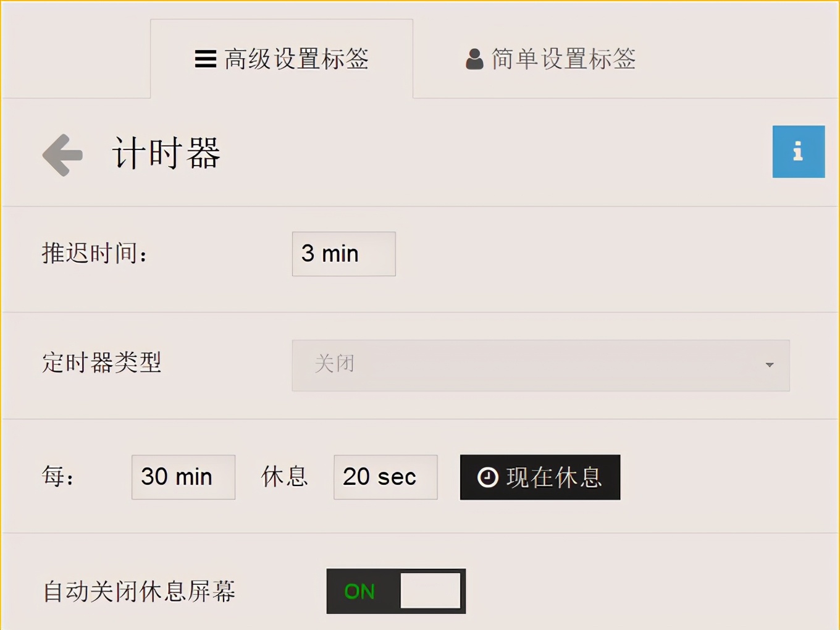The height and width of the screenshot is (630, 840).
Task: Click the dropdown arrow next to 关闭
Action: (769, 365)
